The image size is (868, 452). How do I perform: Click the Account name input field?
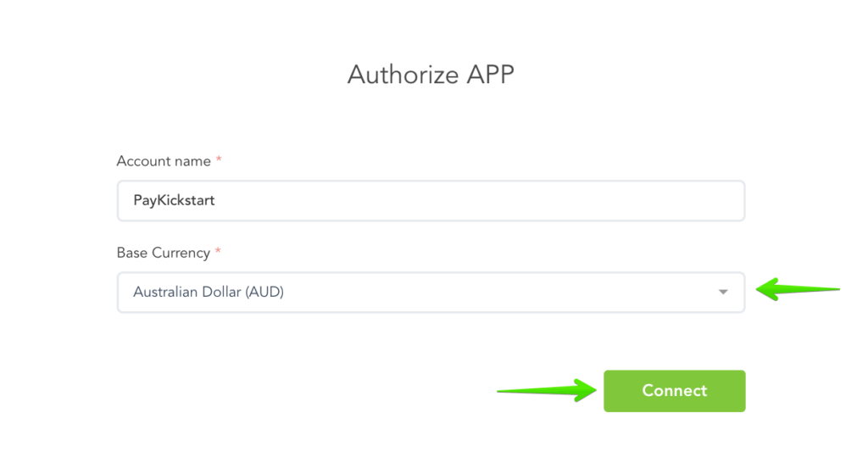tap(431, 201)
